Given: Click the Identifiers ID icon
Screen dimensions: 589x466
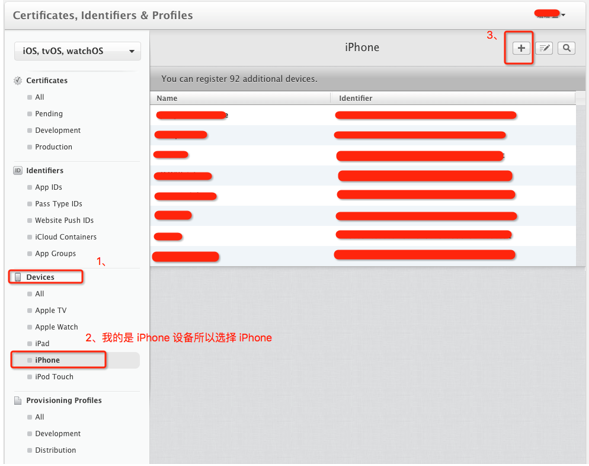Looking at the screenshot, I should point(18,170).
